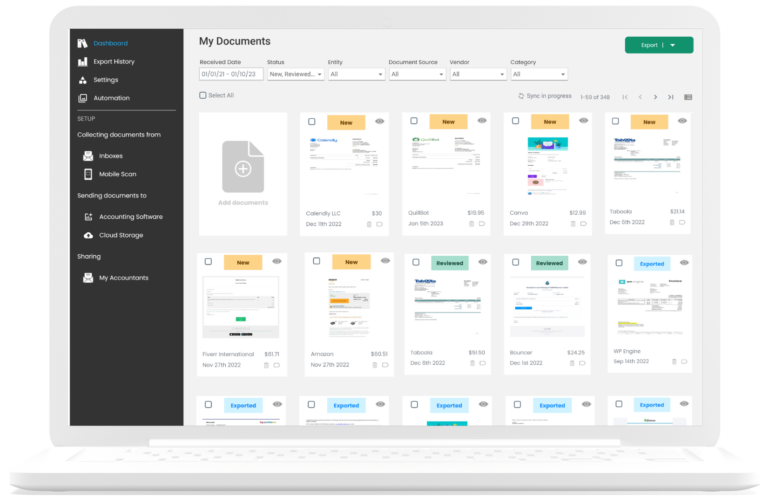Viewport: 768px width, 503px height.
Task: Tick the checkbox on the Canva document
Action: point(515,121)
